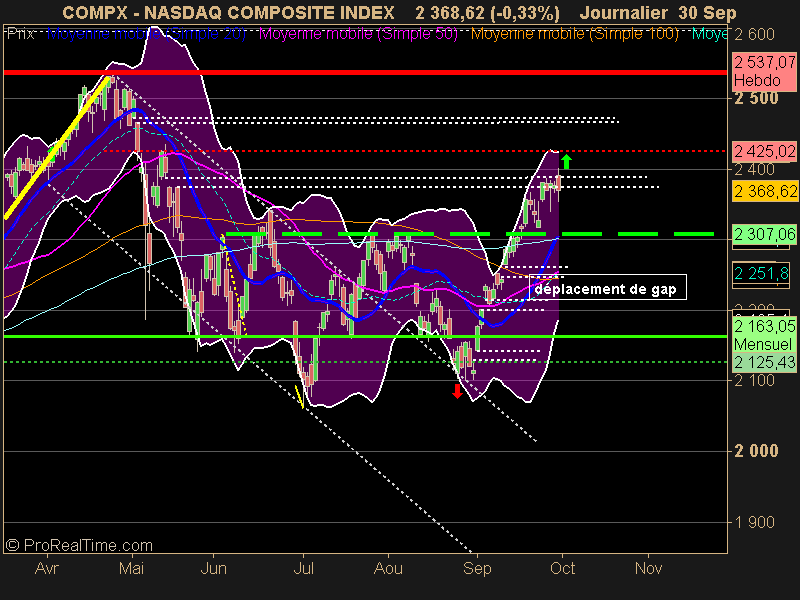This screenshot has width=800, height=600.
Task: Click the 2 125,43 green price label
Action: click(x=764, y=362)
